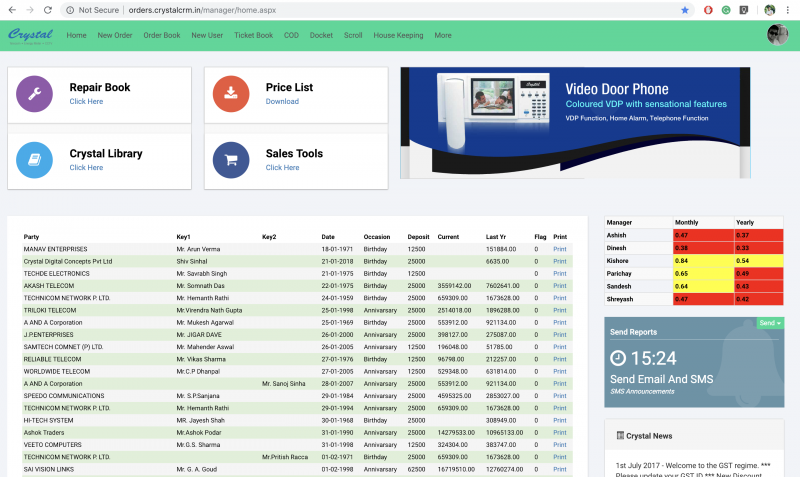Open Docket menu item
This screenshot has width=800, height=477.
tap(321, 35)
